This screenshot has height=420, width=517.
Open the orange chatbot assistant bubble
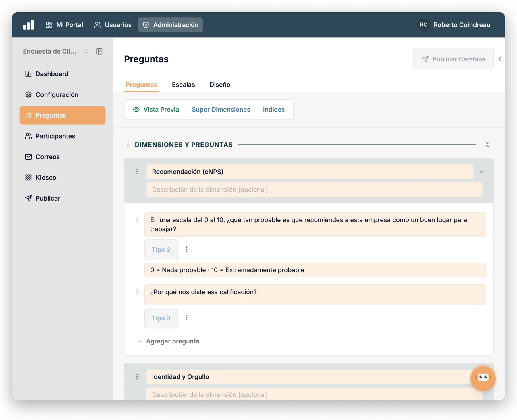pyautogui.click(x=483, y=378)
